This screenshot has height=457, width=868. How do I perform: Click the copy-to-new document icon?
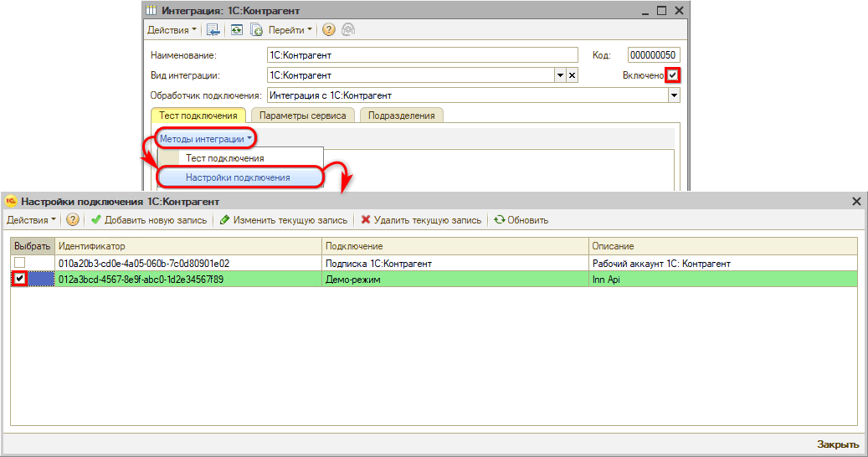pos(257,30)
